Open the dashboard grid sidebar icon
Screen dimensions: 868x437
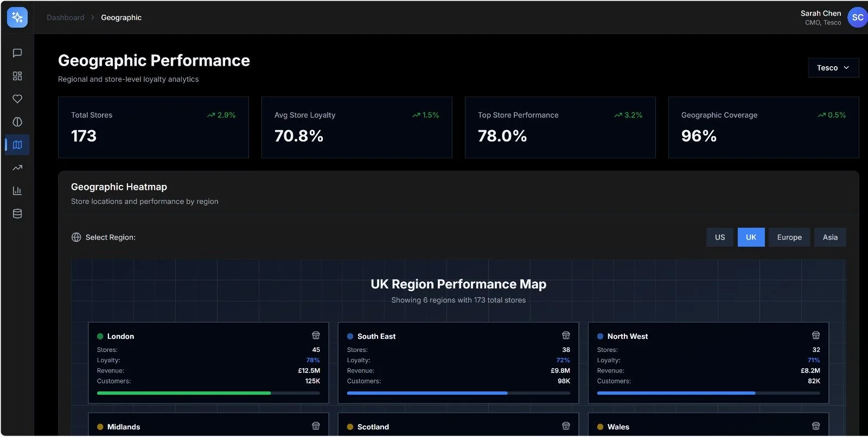[x=17, y=76]
